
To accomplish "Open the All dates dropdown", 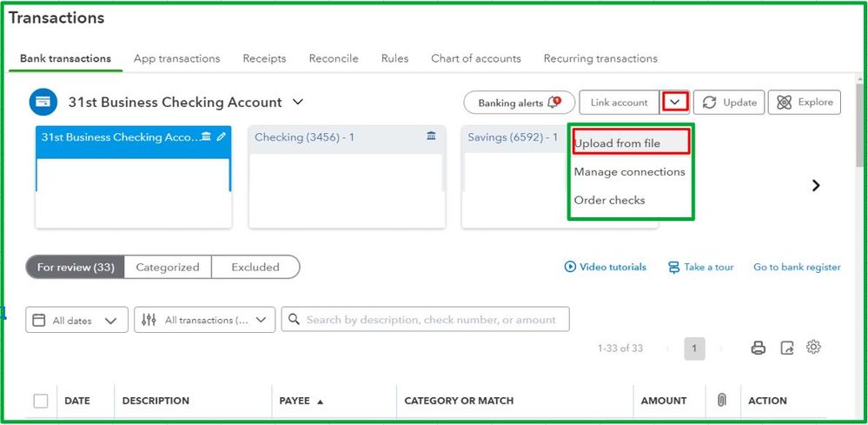I will point(77,320).
